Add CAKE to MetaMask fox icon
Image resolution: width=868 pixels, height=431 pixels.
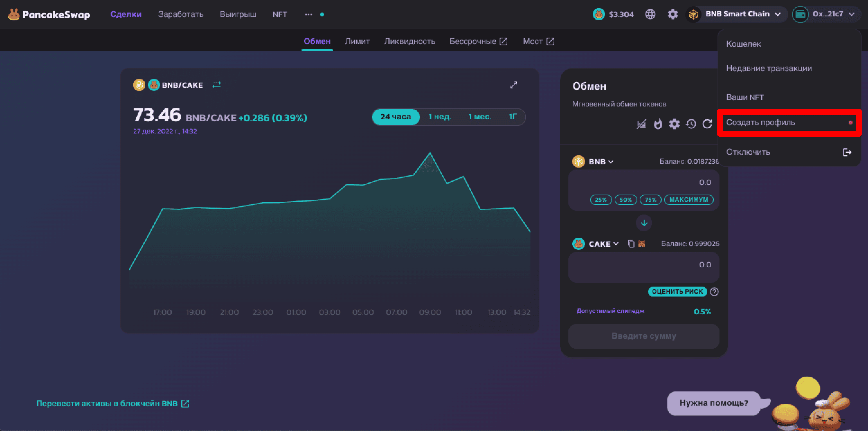642,243
